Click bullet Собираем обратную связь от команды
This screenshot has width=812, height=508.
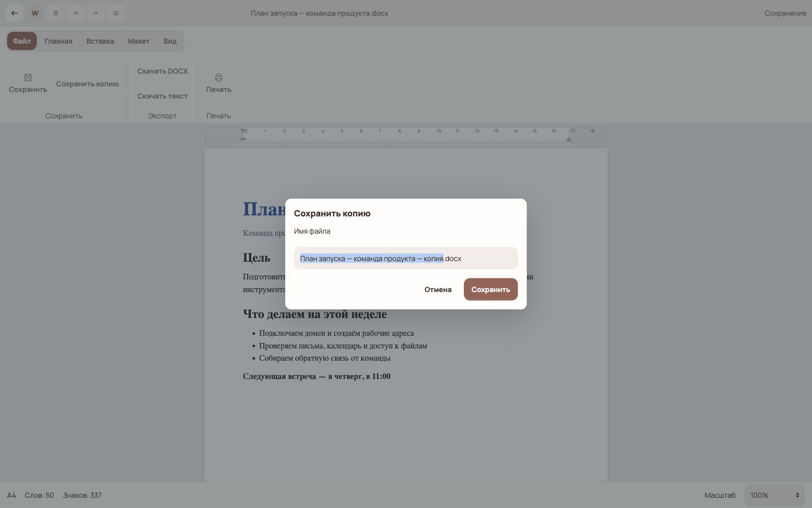325,358
